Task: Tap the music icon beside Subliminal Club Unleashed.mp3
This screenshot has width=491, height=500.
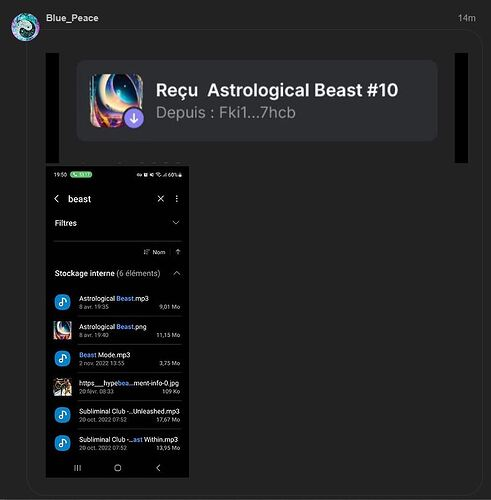Action: [x=62, y=415]
